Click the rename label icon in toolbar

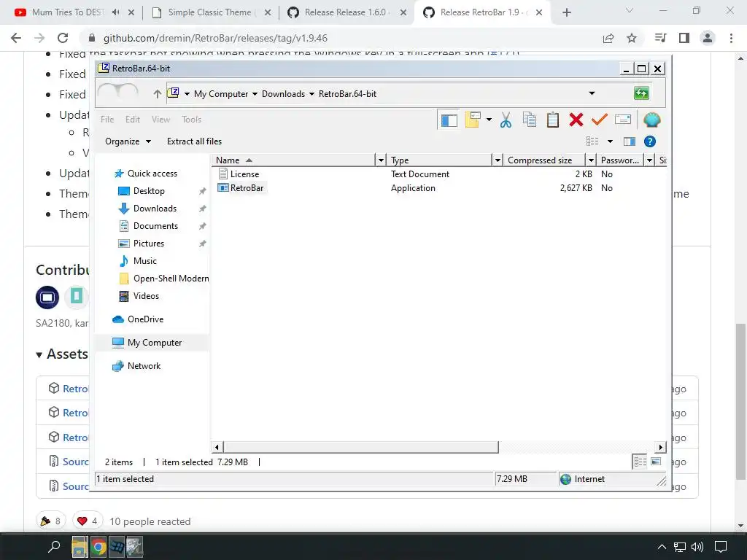click(x=623, y=119)
